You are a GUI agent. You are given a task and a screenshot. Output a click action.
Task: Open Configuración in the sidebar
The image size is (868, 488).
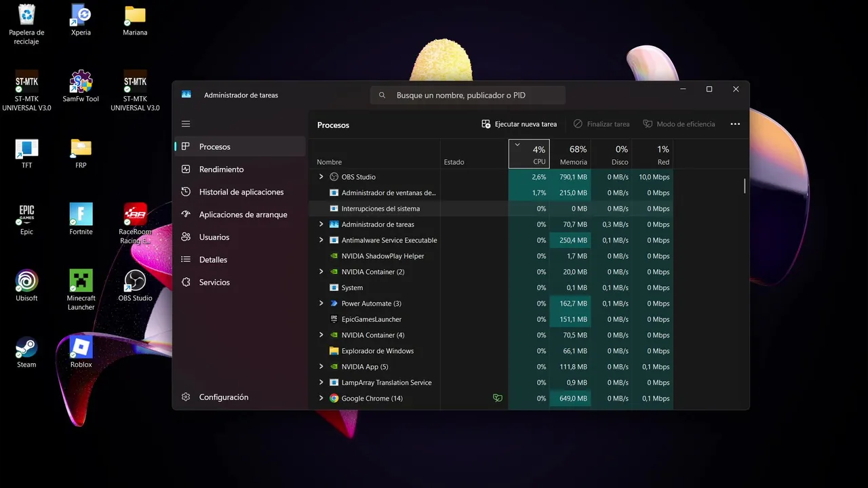[x=240, y=397]
